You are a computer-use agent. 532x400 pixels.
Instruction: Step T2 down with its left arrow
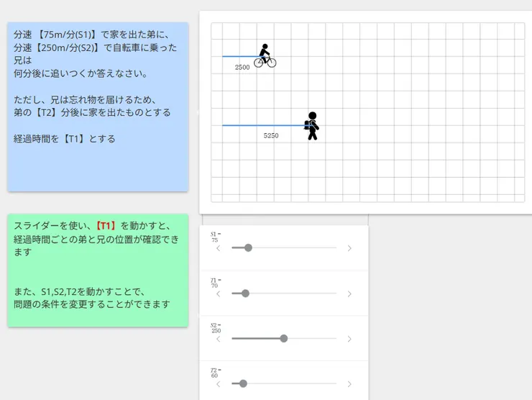pos(219,384)
